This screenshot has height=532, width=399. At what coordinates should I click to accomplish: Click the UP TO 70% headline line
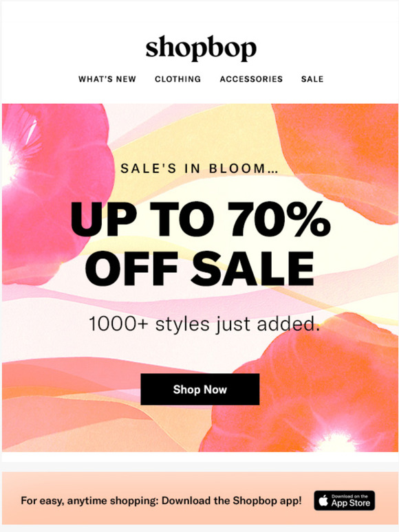(200, 219)
